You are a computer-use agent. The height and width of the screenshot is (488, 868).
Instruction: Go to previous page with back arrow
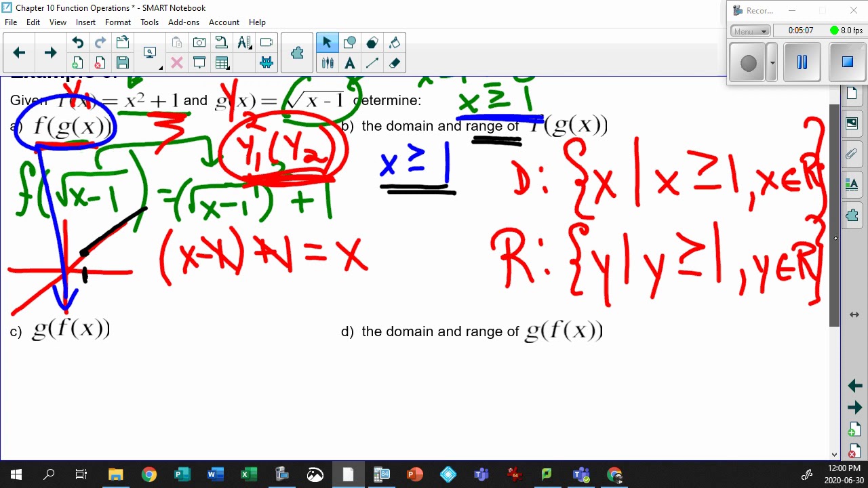(19, 53)
